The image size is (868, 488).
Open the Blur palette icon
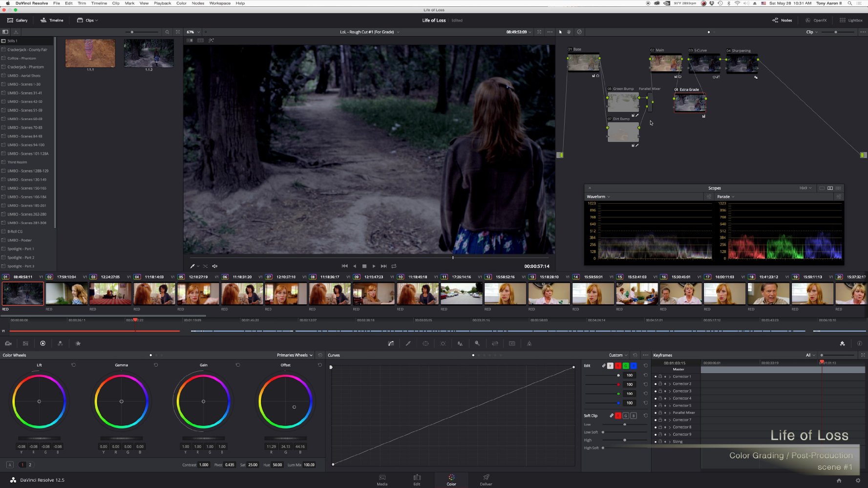(460, 343)
